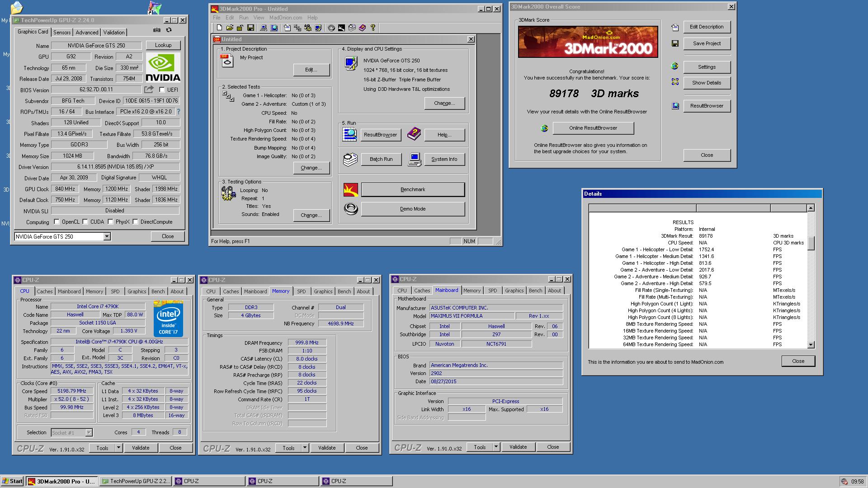Click Bus Interface question mark in GPU-Z
868x488 pixels.
[178, 112]
